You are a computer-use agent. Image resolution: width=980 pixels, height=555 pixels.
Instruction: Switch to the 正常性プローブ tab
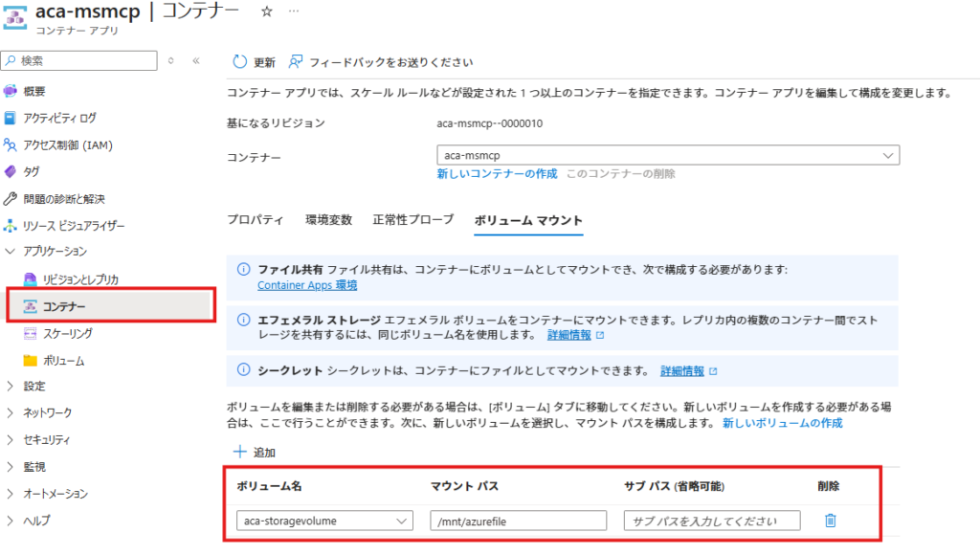pyautogui.click(x=412, y=219)
